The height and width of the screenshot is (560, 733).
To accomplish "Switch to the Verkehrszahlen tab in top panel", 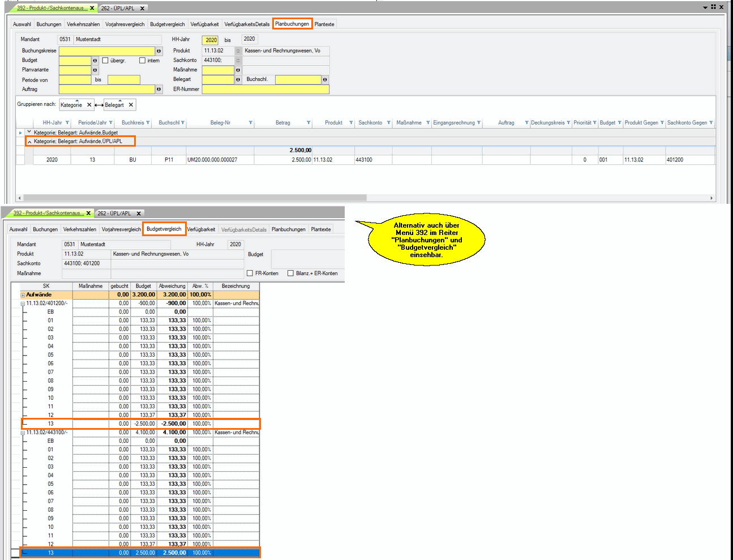I will [83, 24].
